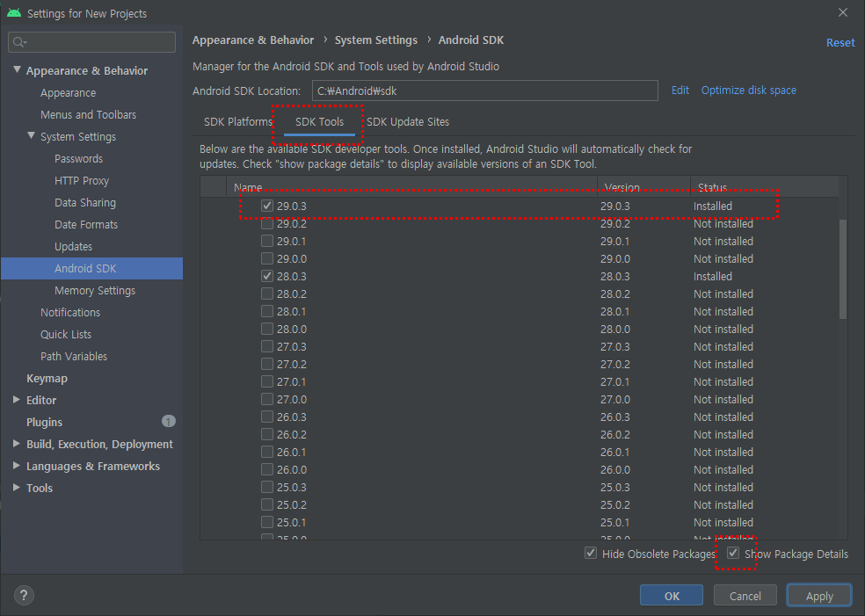Toggle Hide Obsolete Packages checkbox
Screen dimensions: 865x616
[x=591, y=553]
